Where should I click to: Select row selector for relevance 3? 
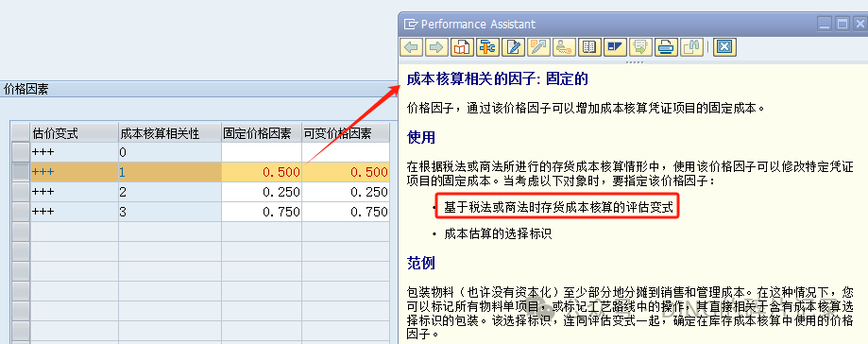[x=21, y=212]
